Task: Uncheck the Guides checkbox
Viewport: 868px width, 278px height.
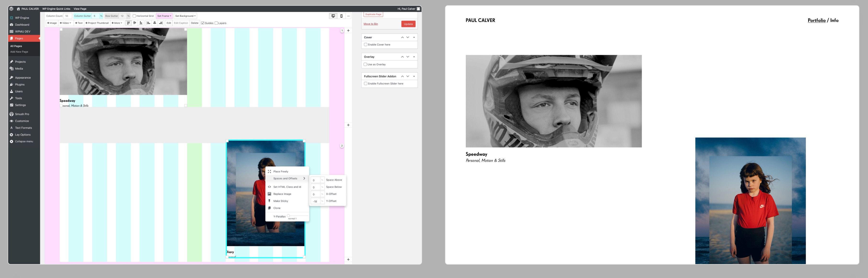Action: 203,23
